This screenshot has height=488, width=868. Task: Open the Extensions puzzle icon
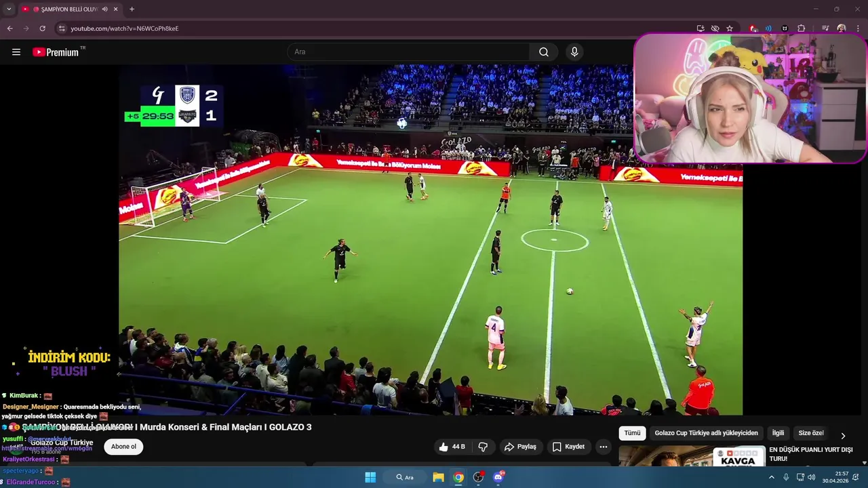coord(801,28)
